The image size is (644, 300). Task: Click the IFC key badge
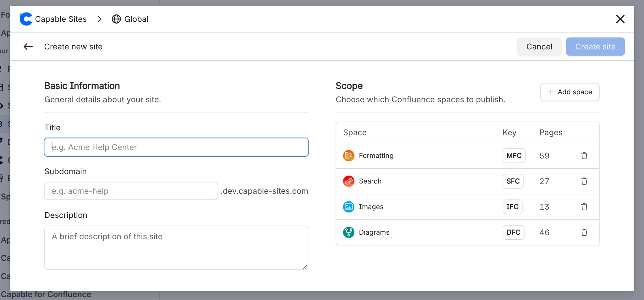click(x=513, y=207)
